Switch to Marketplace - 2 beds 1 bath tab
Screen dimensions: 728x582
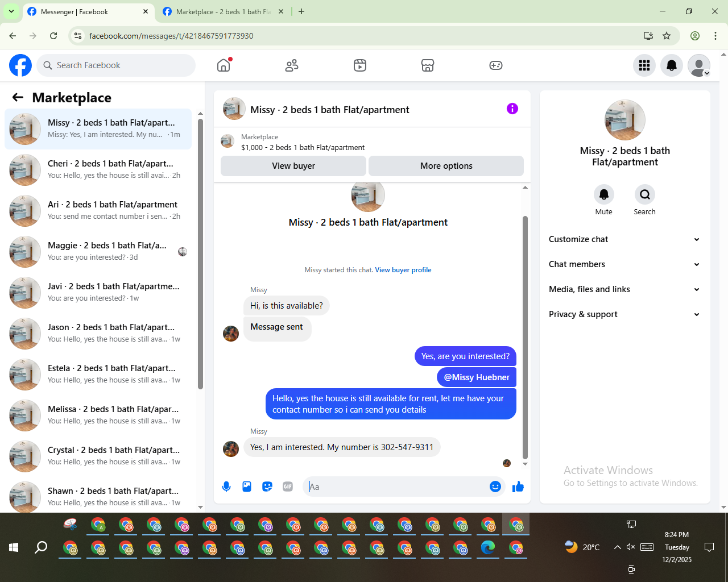[224, 11]
